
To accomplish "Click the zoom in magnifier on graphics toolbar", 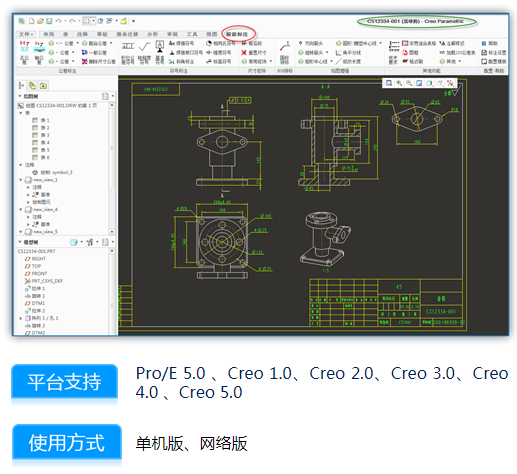I will (x=399, y=83).
